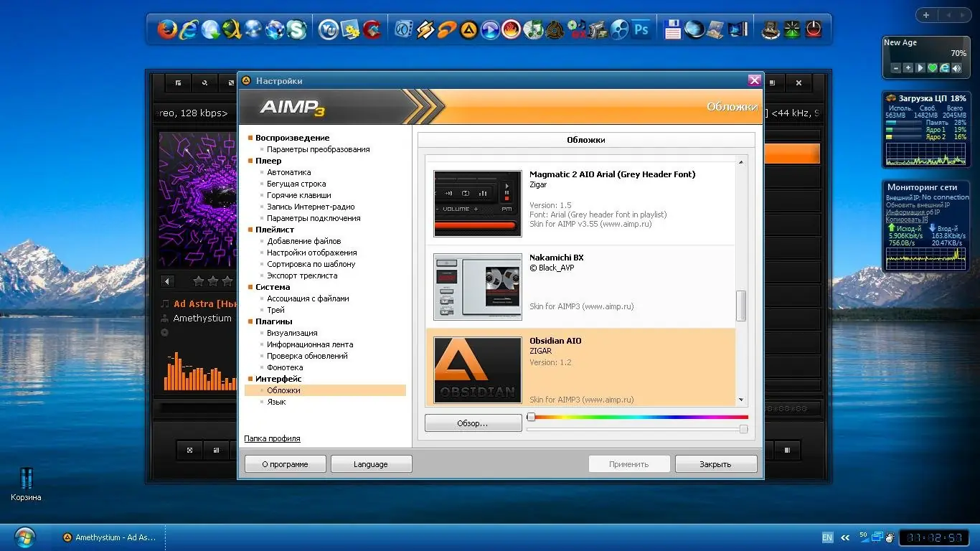Open Язык language settings page
Screen dimensions: 980x551
click(x=276, y=402)
